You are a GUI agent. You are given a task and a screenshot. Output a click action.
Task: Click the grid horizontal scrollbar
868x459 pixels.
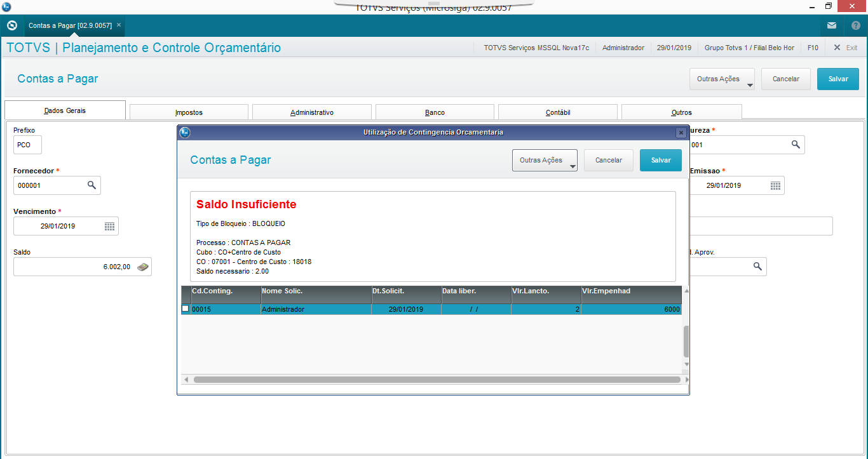437,380
